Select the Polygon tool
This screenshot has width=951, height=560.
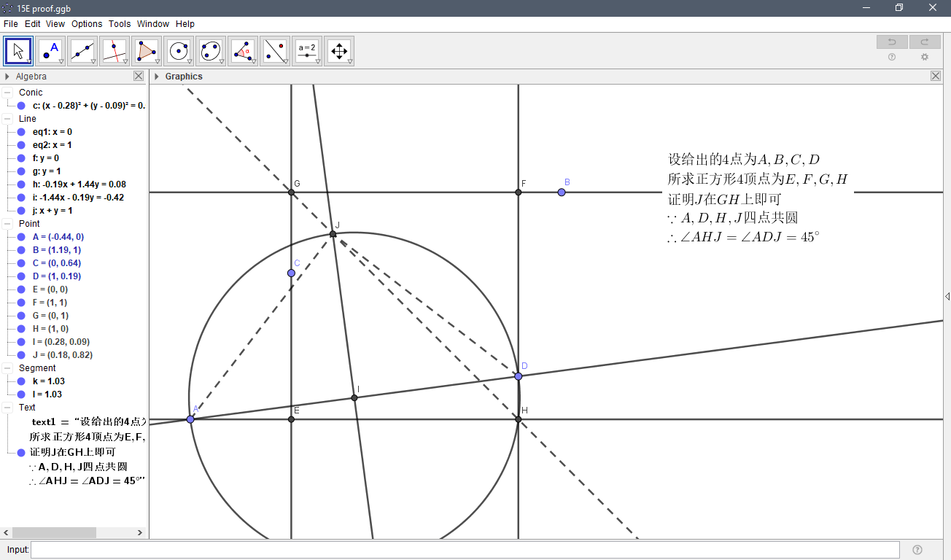click(146, 50)
